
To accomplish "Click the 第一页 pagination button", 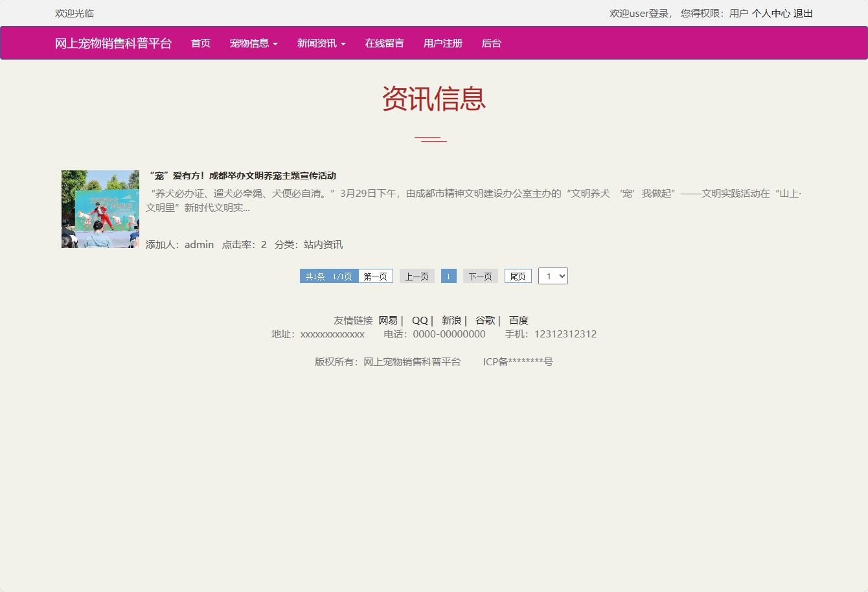I will tap(376, 275).
